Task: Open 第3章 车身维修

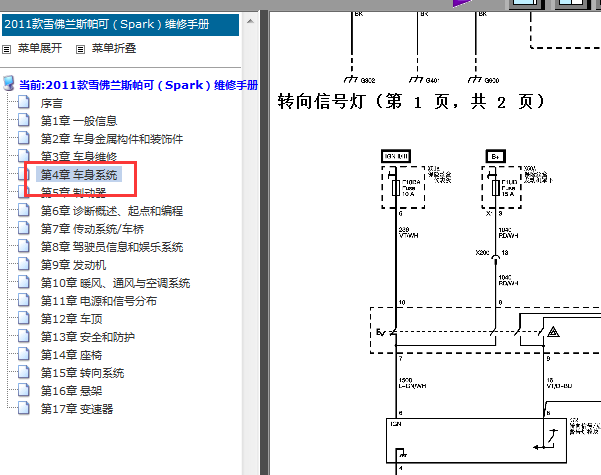Action: (x=79, y=156)
